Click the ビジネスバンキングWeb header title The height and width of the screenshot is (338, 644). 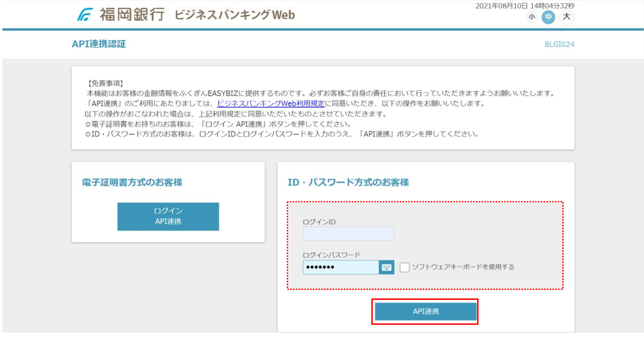(235, 15)
